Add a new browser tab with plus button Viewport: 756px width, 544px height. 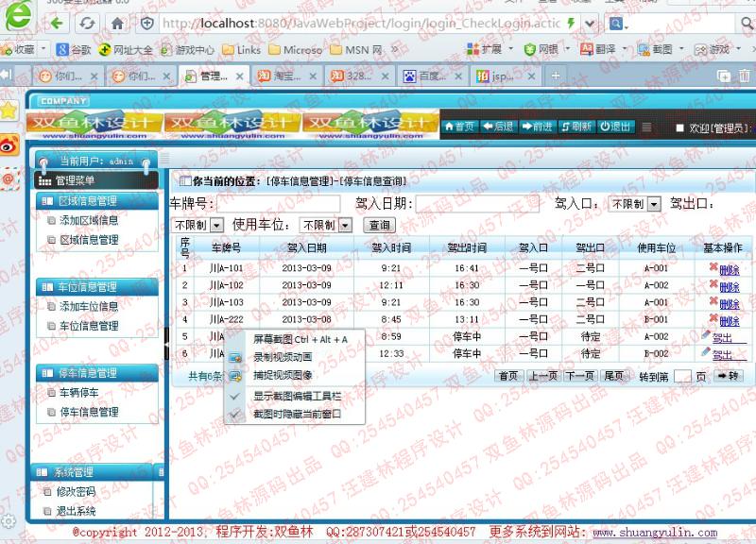coord(556,76)
